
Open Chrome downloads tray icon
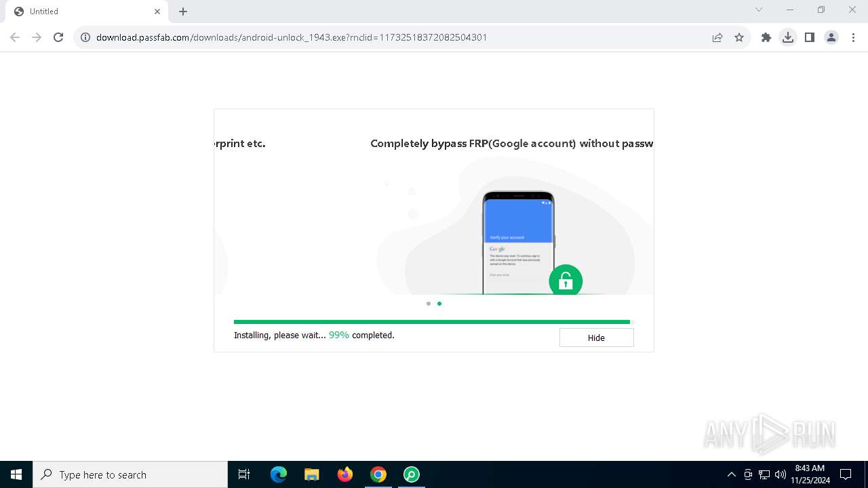click(x=788, y=37)
